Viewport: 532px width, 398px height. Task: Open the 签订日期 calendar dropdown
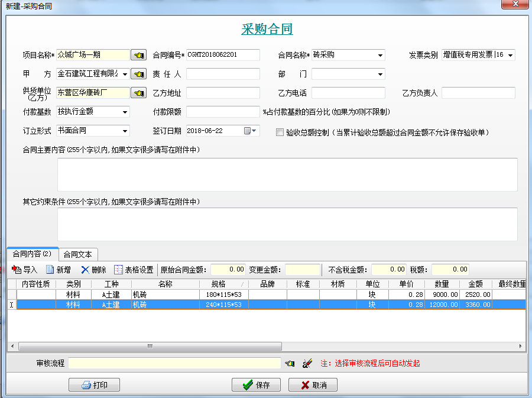coord(254,131)
